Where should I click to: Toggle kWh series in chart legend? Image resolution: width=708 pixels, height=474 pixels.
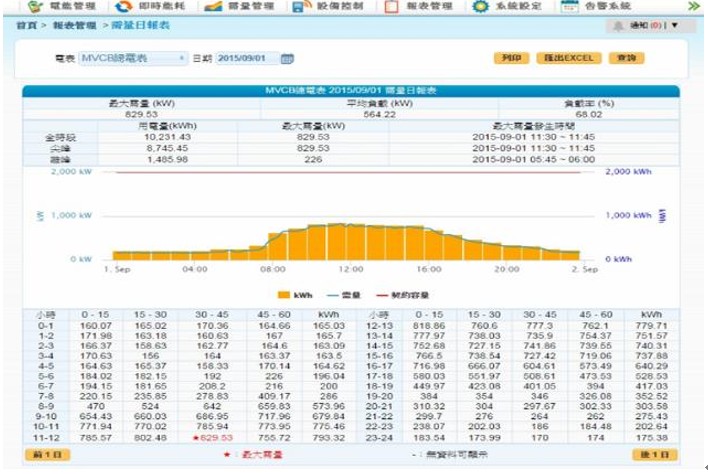tap(288, 294)
